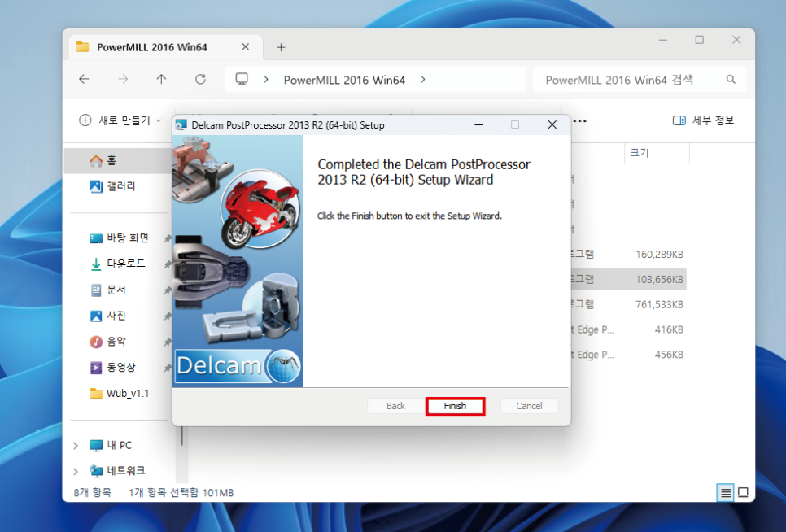The image size is (786, 532).
Task: Switch to large thumbnails view icon
Action: pyautogui.click(x=744, y=492)
